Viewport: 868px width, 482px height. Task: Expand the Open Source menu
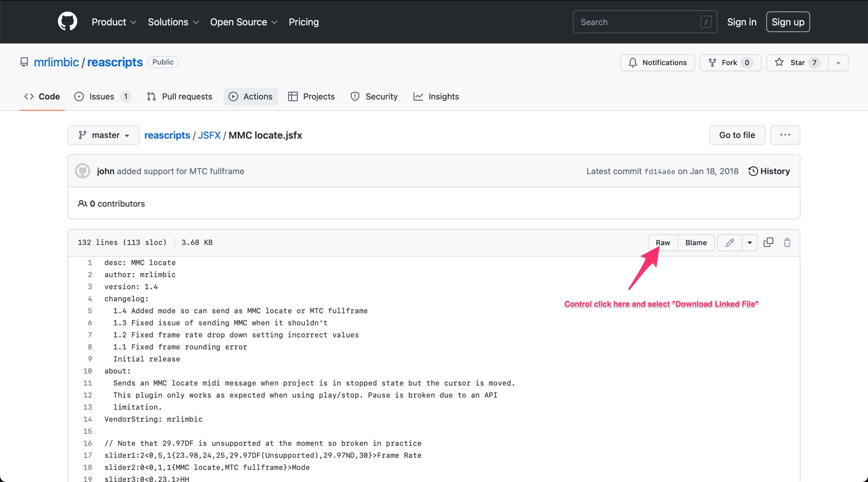coord(244,22)
